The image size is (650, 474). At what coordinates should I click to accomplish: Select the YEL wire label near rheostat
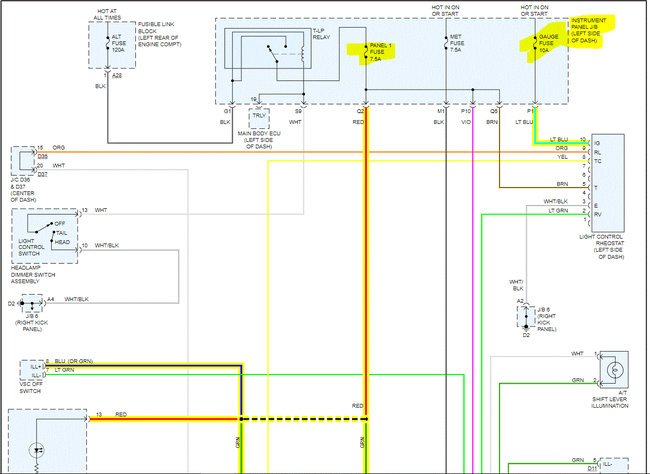563,157
